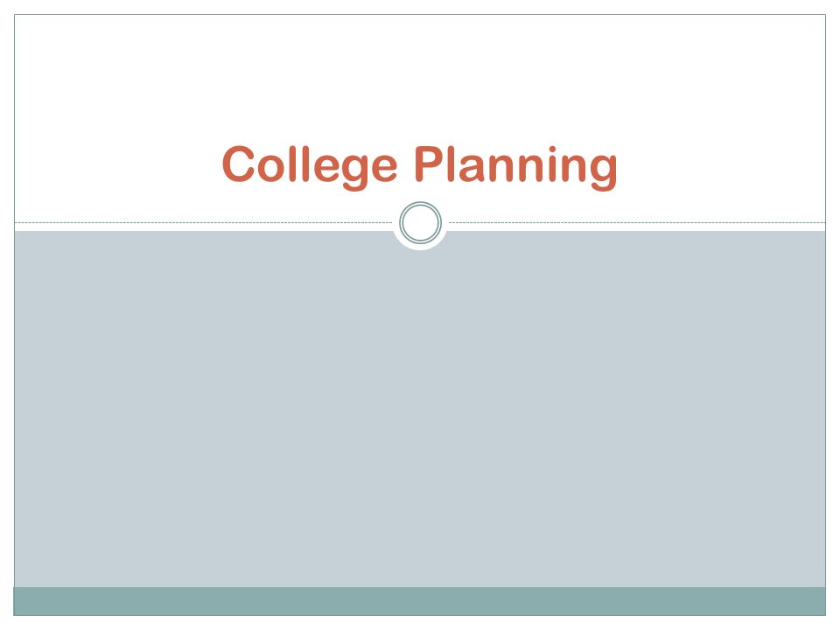Click the white strip below the dashed line
Image resolution: width=840 pixels, height=630 pixels.
(x=204, y=227)
